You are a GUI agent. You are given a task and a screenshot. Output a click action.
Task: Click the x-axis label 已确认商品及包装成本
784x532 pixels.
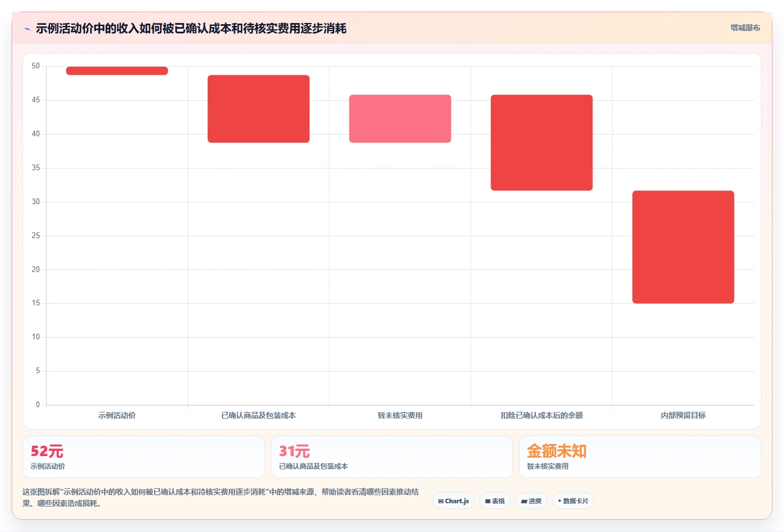pyautogui.click(x=258, y=415)
